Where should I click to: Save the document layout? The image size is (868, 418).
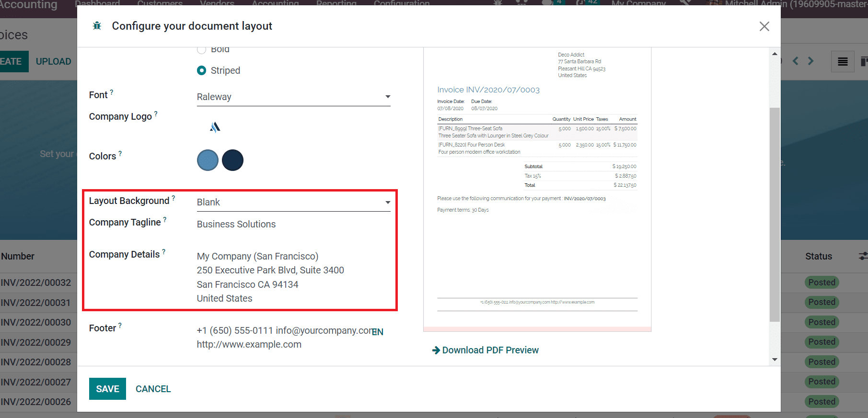(107, 389)
